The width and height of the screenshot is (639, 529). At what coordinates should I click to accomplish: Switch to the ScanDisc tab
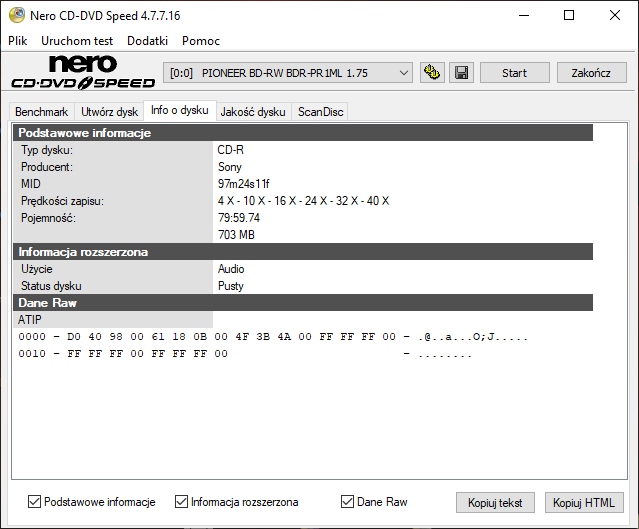coord(321,112)
